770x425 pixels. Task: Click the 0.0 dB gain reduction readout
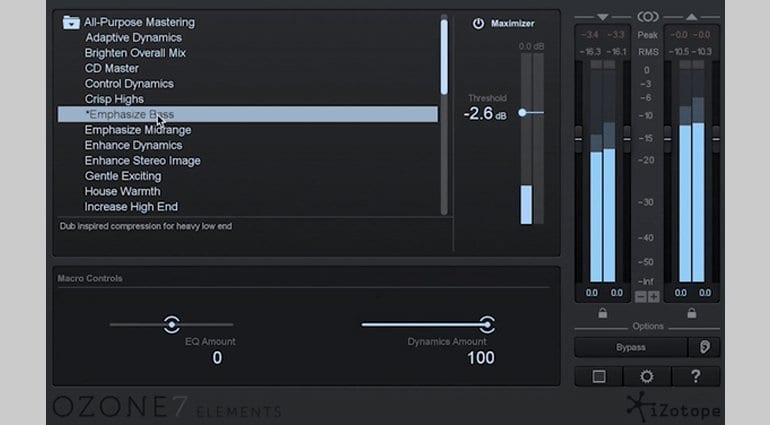click(x=531, y=47)
